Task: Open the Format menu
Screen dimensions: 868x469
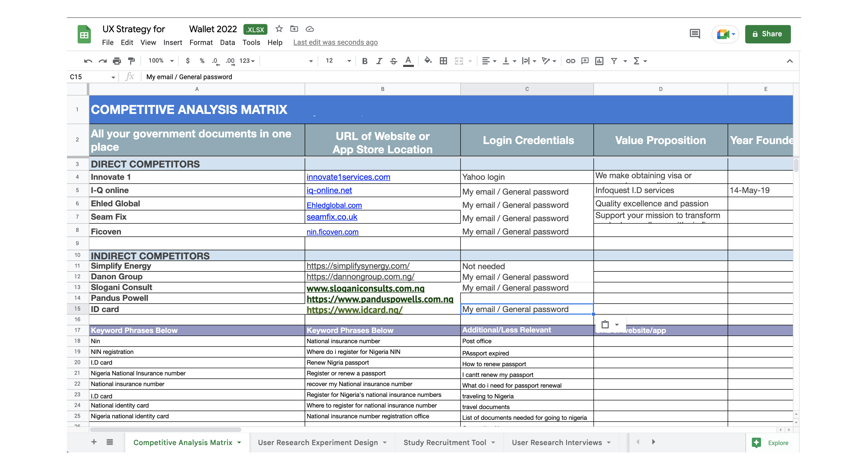Action: 201,42
